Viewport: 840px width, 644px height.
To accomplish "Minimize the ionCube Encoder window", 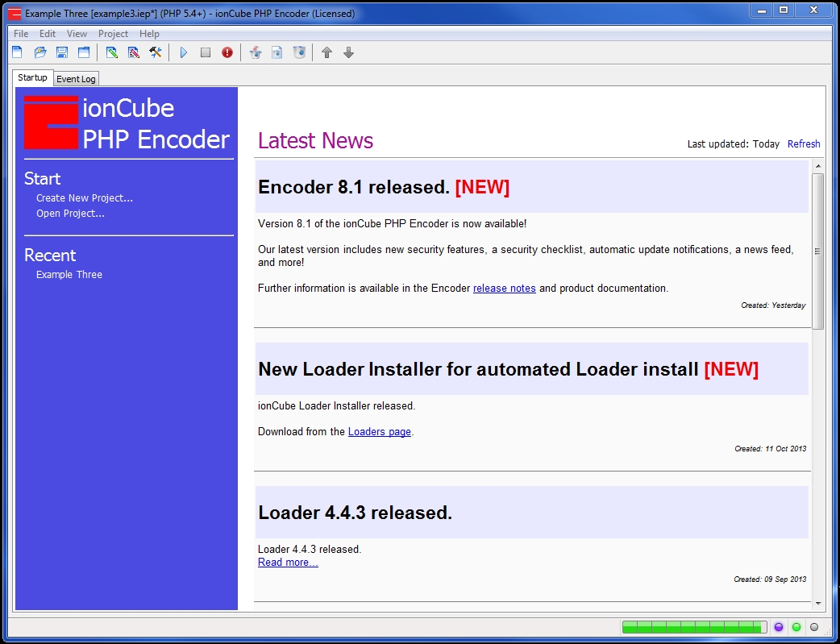I will tap(761, 10).
